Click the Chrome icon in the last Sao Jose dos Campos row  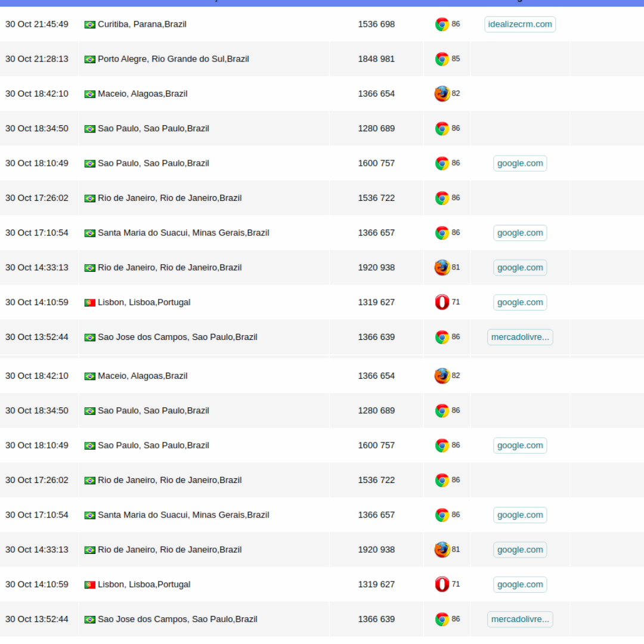(x=442, y=619)
